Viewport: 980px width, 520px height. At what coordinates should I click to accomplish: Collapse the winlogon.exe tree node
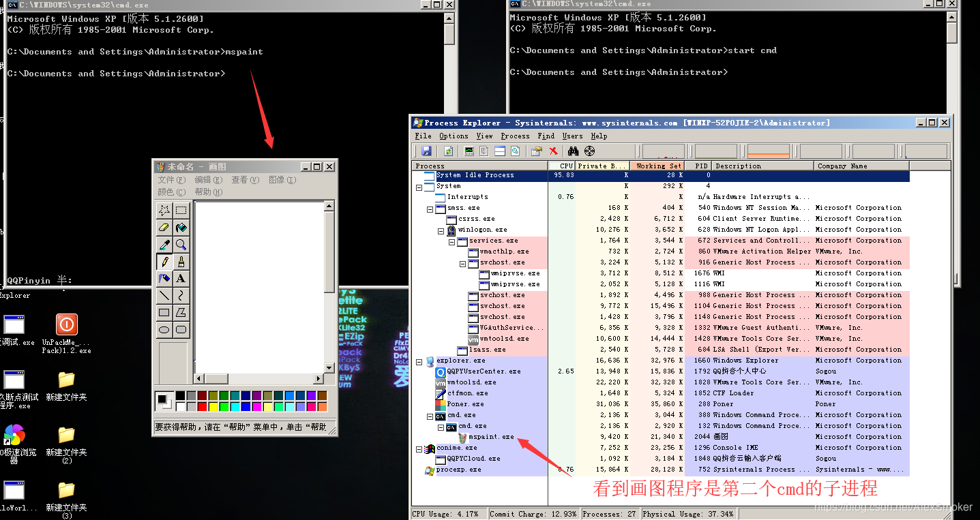[441, 230]
